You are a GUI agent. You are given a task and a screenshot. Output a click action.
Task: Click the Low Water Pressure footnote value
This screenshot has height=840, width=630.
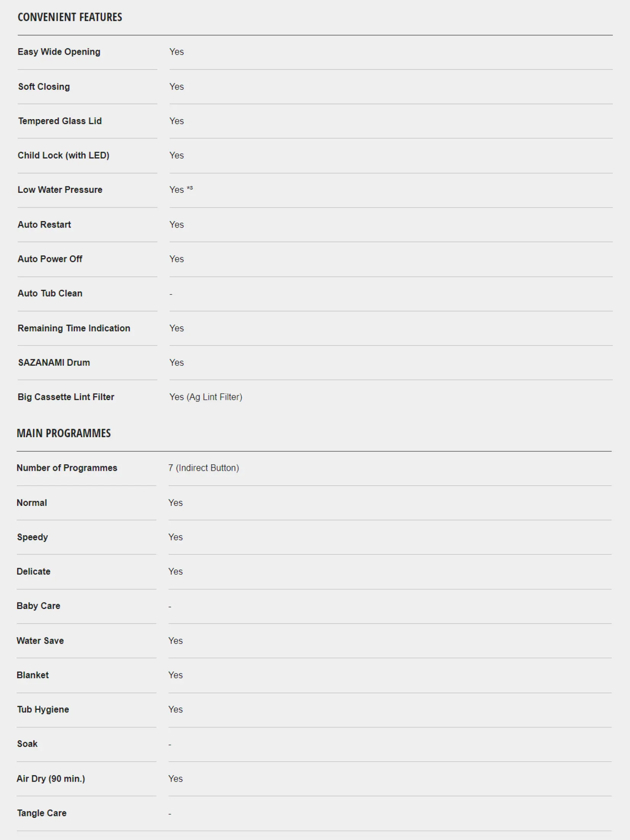pos(181,189)
